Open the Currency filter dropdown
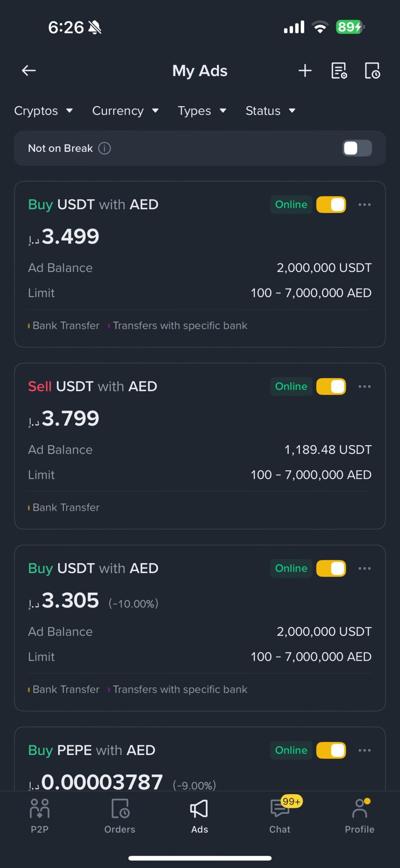The height and width of the screenshot is (868, 400). [x=125, y=111]
